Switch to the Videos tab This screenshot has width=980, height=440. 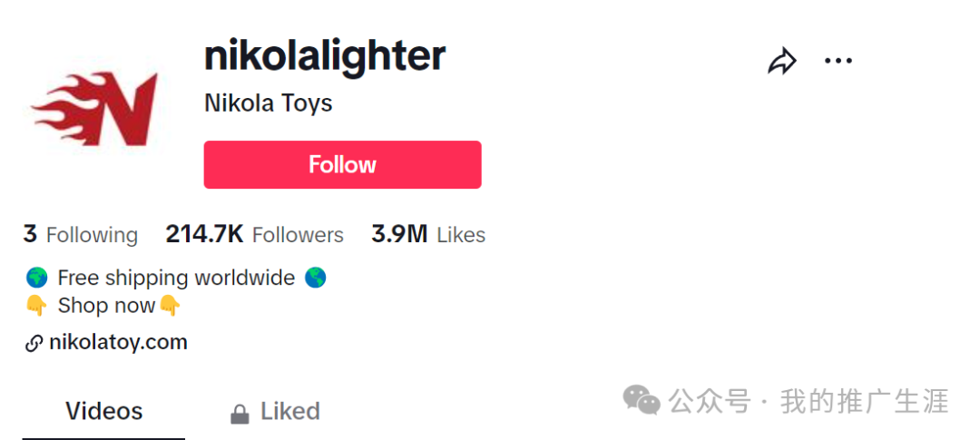click(103, 411)
